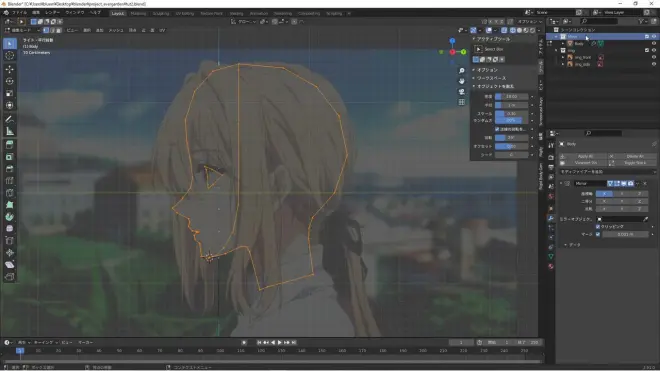The width and height of the screenshot is (660, 371).
Task: Toggle X-ray display in viewport header
Action: 504,30
